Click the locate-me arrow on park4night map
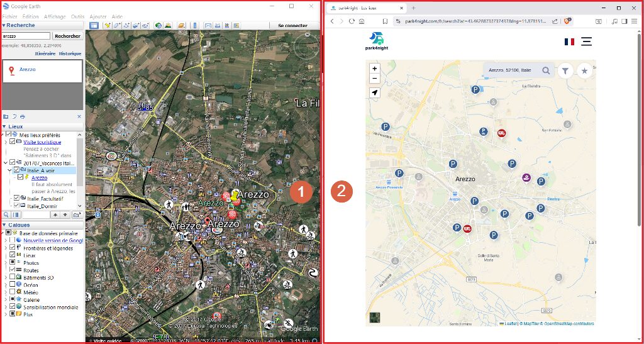Image resolution: width=644 pixels, height=344 pixels. tap(375, 93)
